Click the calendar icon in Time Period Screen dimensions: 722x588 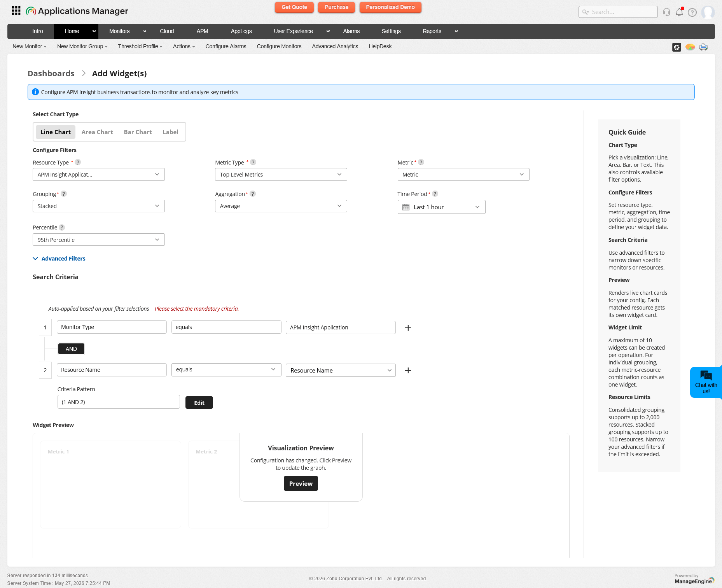[406, 207]
